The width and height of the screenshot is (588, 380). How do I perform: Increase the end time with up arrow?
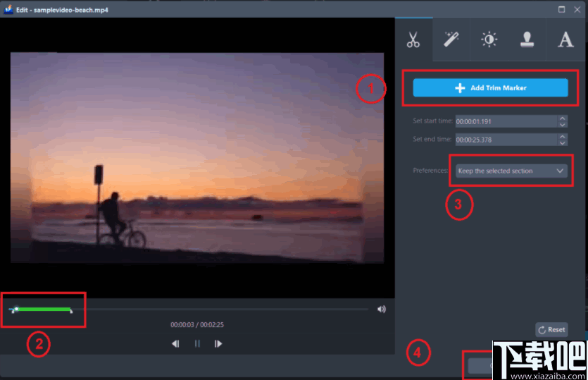coord(563,137)
